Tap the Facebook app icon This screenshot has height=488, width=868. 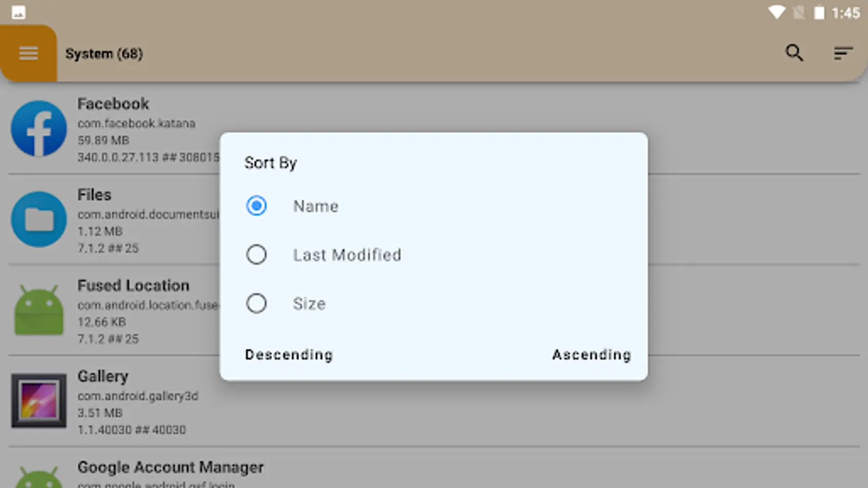point(39,129)
